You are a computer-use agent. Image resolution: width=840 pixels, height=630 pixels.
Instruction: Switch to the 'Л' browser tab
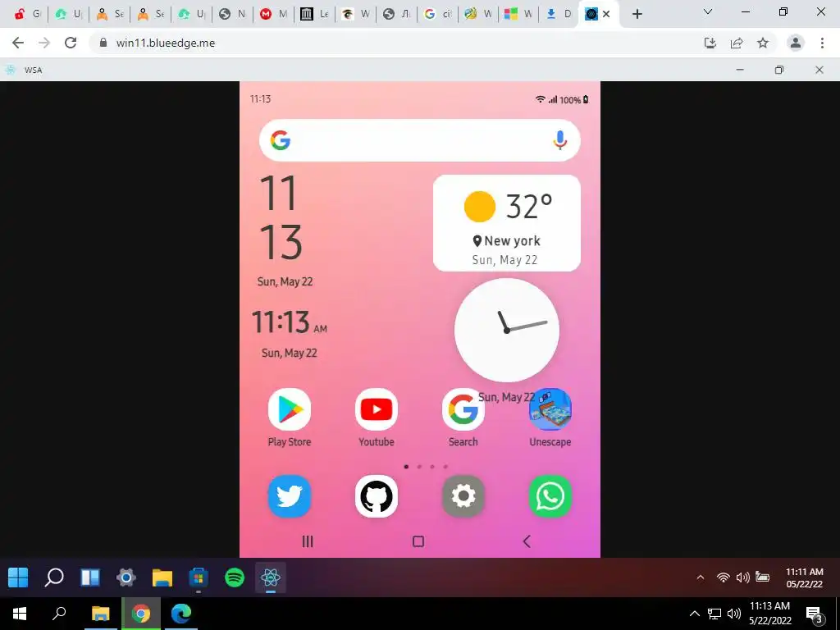pos(397,14)
